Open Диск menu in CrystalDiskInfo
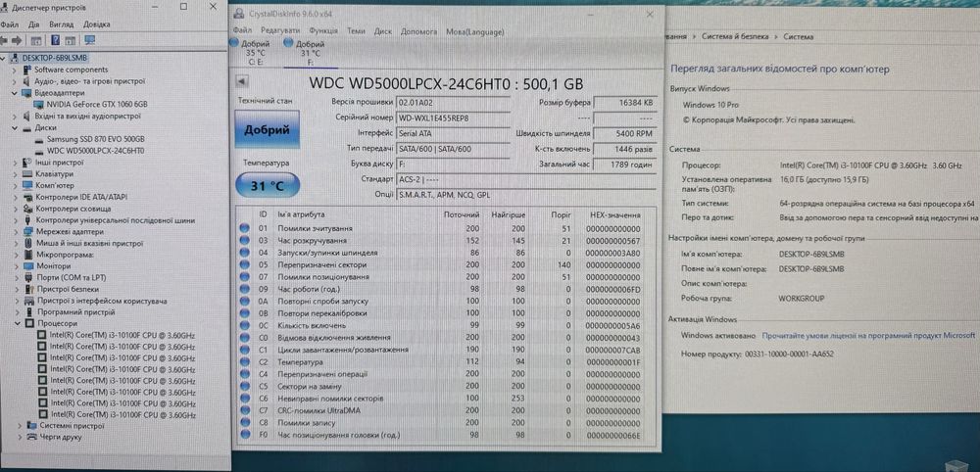The width and height of the screenshot is (980, 472). click(x=383, y=30)
